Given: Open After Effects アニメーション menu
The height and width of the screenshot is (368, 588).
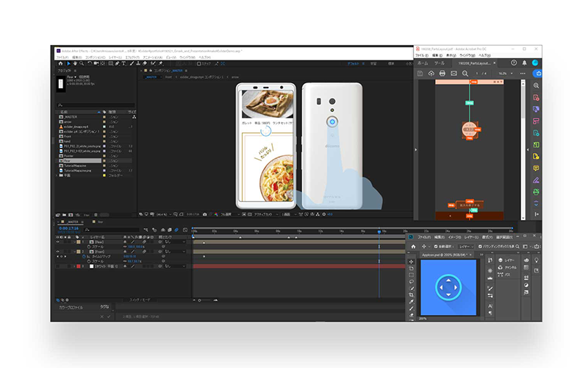Looking at the screenshot, I should (153, 57).
